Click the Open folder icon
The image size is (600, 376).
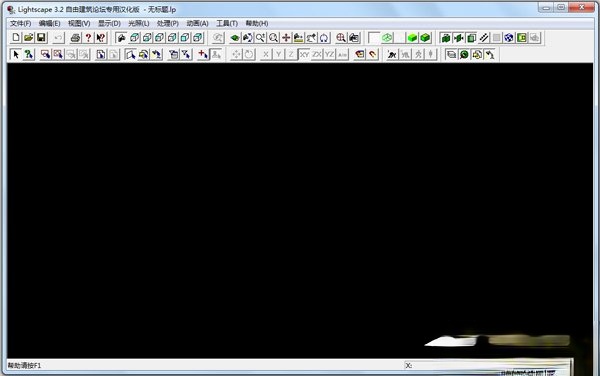29,38
